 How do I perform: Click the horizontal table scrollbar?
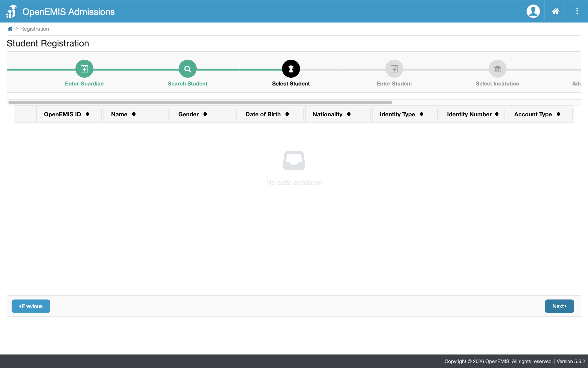(200, 103)
